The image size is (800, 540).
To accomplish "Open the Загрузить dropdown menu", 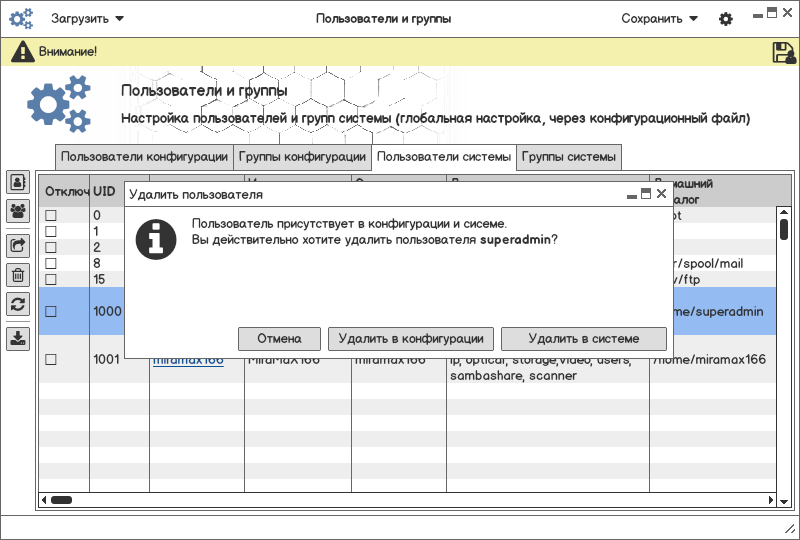I will pyautogui.click(x=87, y=19).
